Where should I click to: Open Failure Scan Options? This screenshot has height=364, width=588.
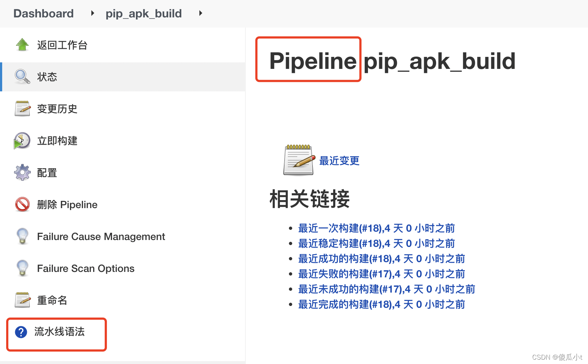(x=86, y=268)
